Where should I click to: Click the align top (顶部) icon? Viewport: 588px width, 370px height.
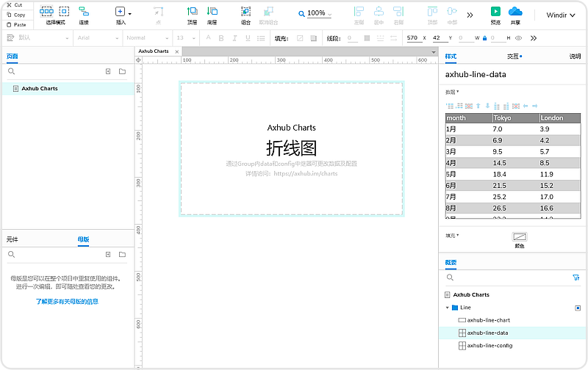tap(432, 12)
